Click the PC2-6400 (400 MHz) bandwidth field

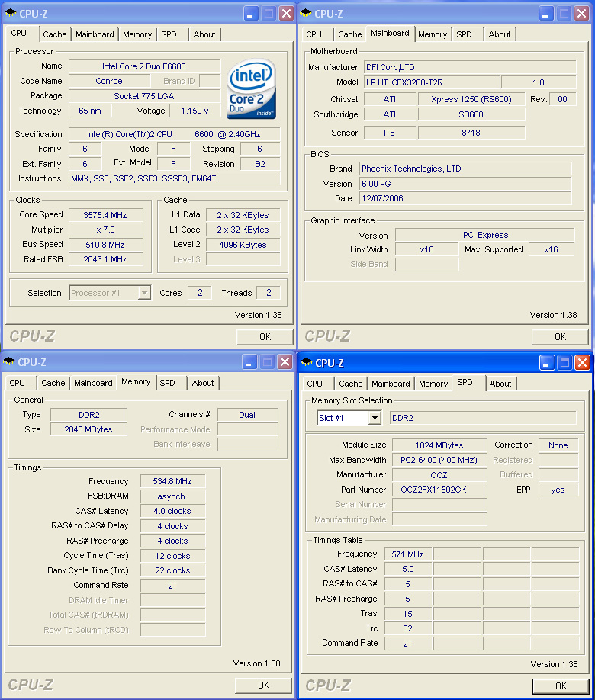coord(439,460)
